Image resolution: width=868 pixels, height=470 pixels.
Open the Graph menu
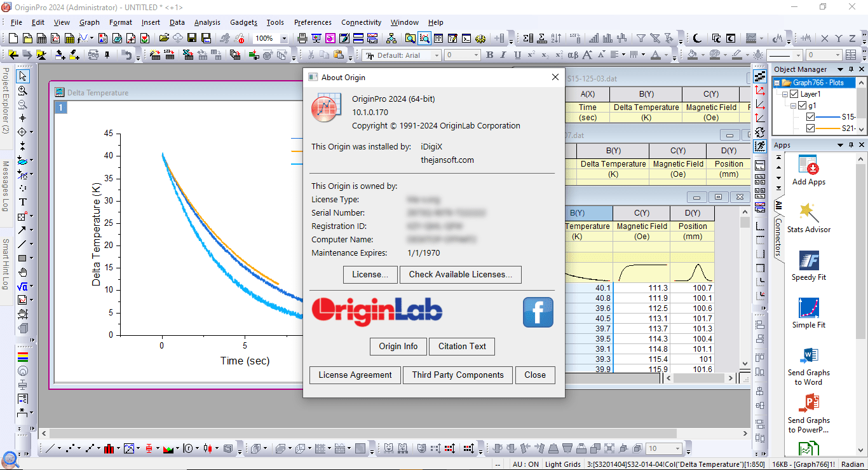[90, 22]
